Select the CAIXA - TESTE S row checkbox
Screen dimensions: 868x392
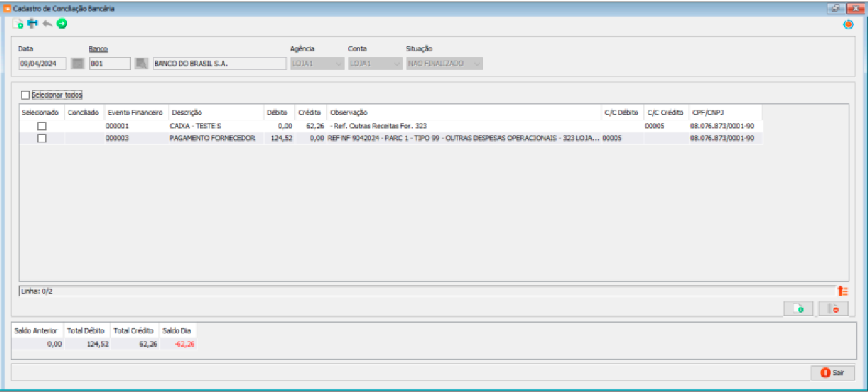tap(42, 126)
